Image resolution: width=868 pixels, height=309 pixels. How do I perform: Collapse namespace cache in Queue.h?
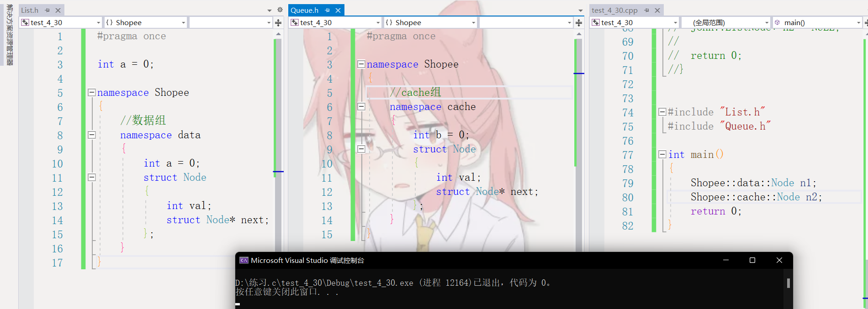(x=361, y=107)
